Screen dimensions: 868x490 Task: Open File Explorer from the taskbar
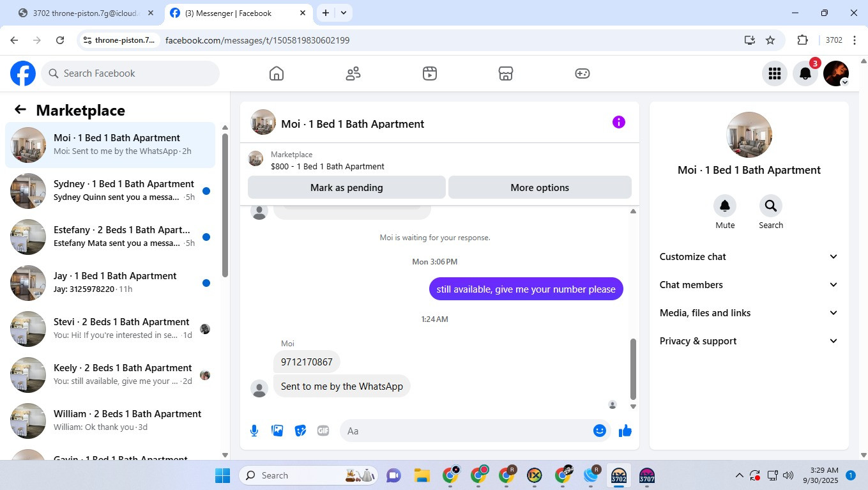click(422, 475)
